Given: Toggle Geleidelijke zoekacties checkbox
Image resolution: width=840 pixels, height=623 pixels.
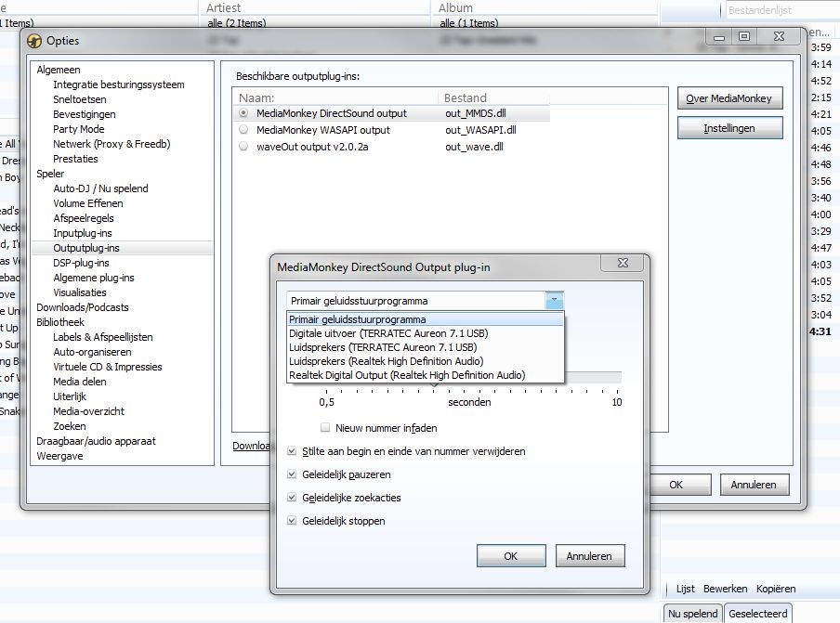Looking at the screenshot, I should (292, 498).
